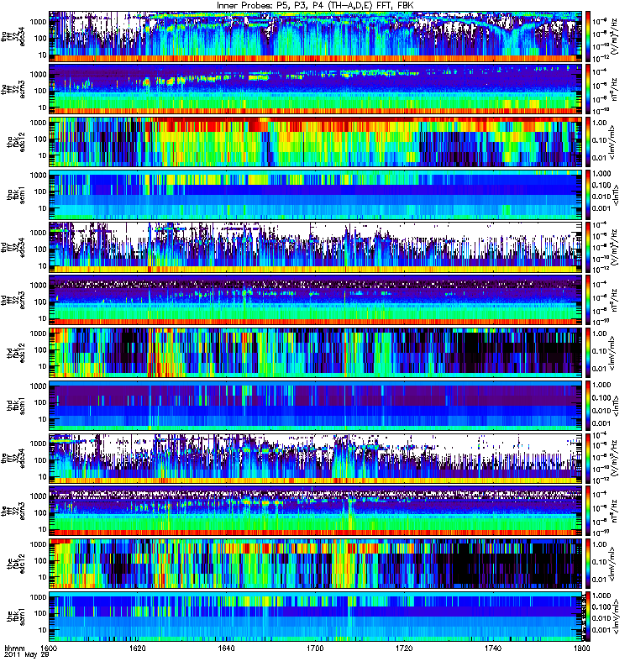Select the the fff 32 edc34 spectrogram panel

pos(316,459)
